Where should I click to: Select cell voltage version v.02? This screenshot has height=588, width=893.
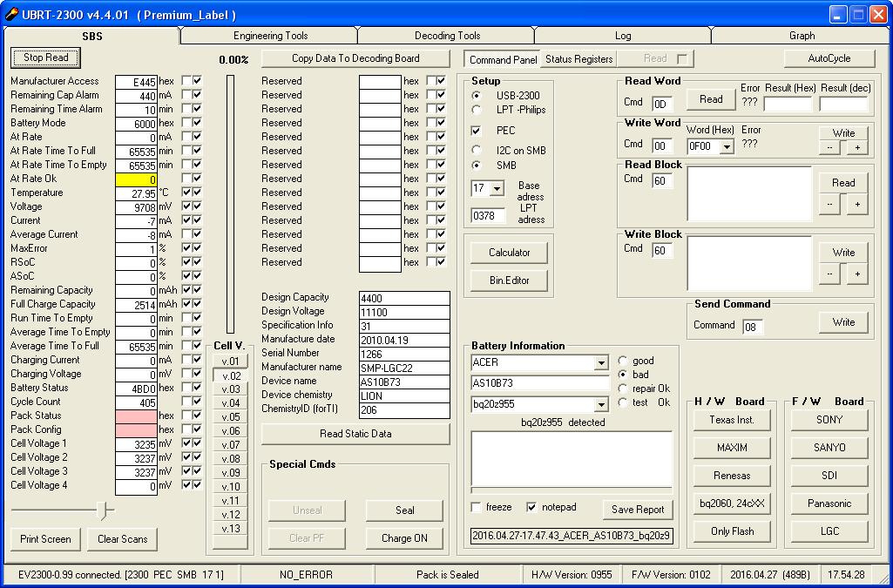point(231,375)
